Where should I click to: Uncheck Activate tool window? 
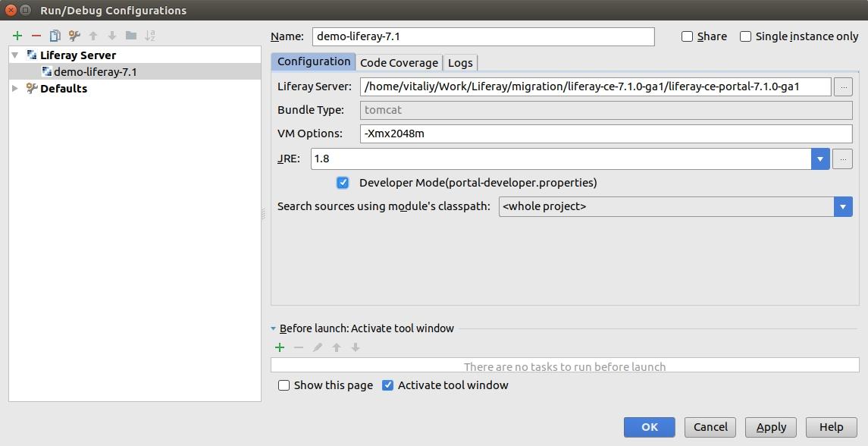click(388, 385)
